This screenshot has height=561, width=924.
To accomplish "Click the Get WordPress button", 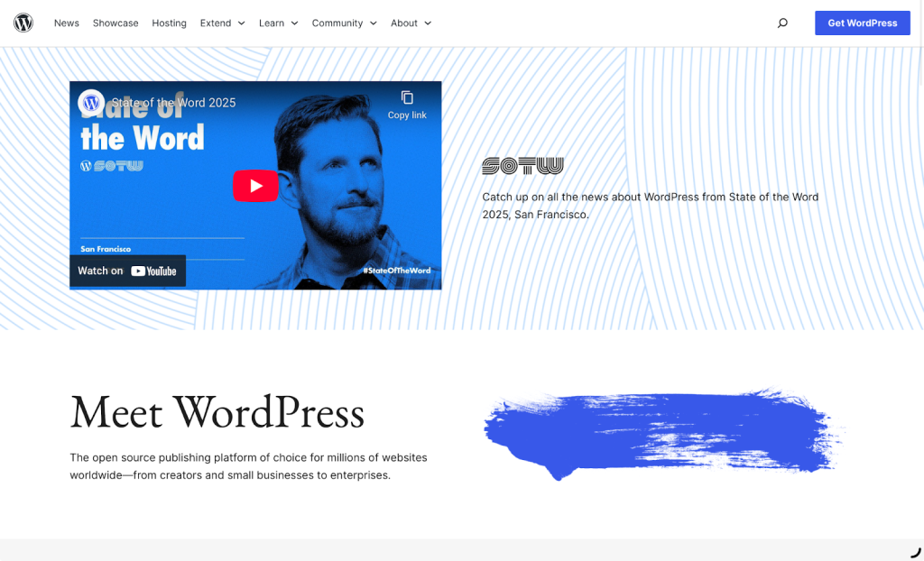I will pos(862,23).
